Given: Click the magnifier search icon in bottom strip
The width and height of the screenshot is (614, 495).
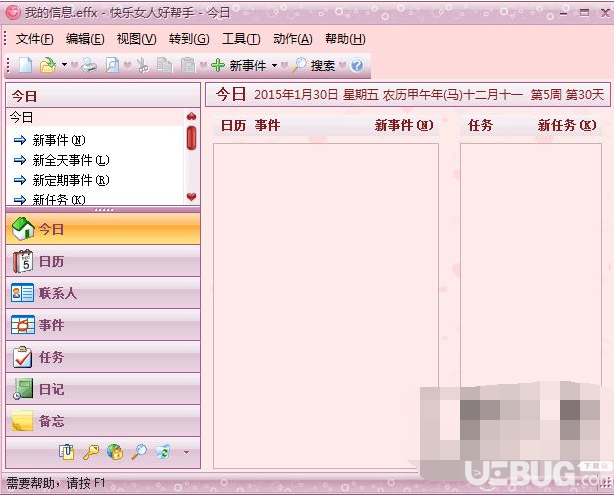Looking at the screenshot, I should (x=139, y=452).
